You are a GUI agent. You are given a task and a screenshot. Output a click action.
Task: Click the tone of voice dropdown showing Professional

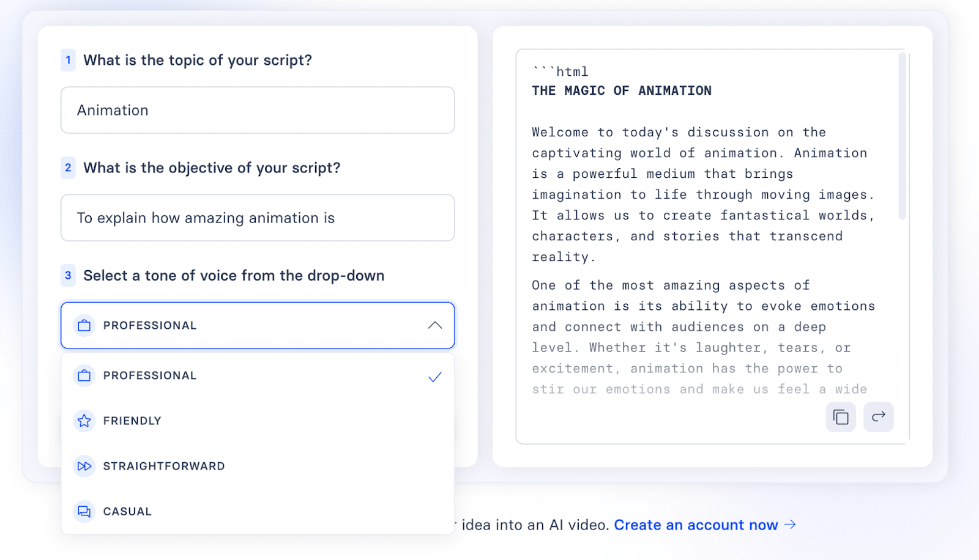pyautogui.click(x=258, y=325)
